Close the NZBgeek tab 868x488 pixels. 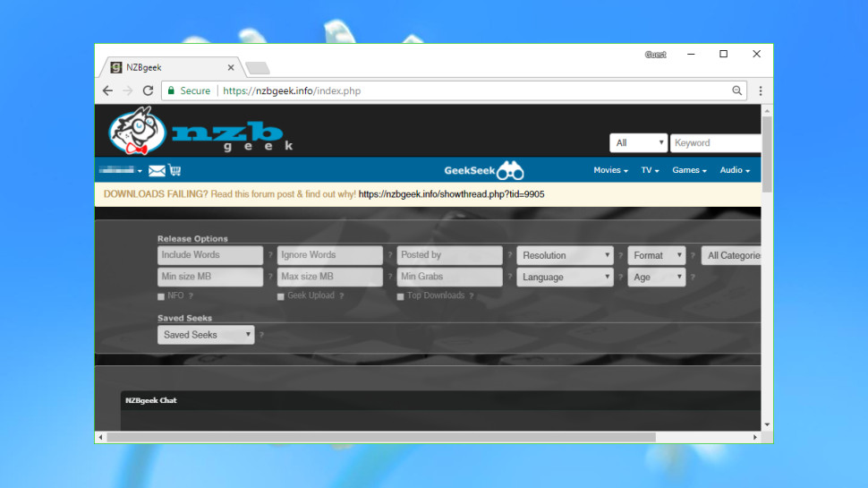[x=231, y=67]
